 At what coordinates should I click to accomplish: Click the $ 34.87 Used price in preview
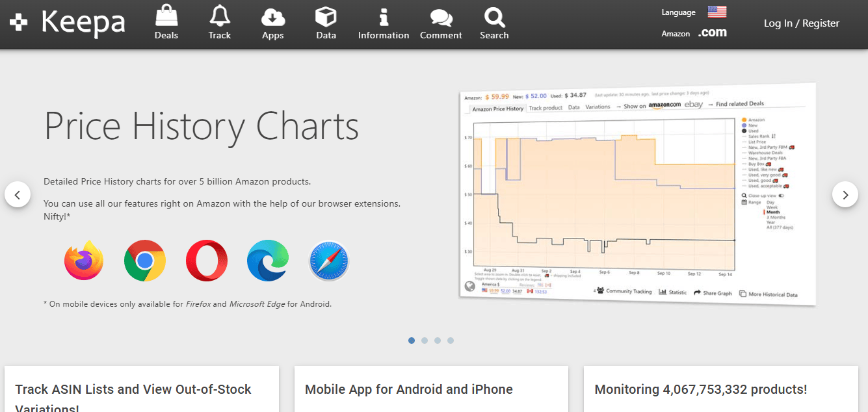pos(574,95)
